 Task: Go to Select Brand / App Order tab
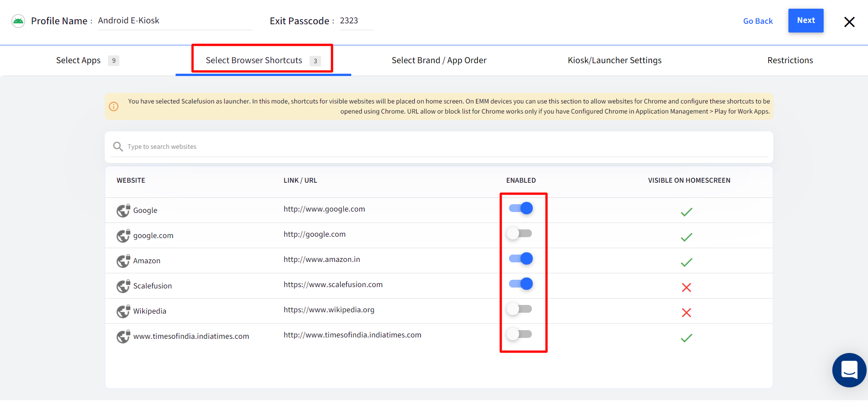[x=439, y=60]
